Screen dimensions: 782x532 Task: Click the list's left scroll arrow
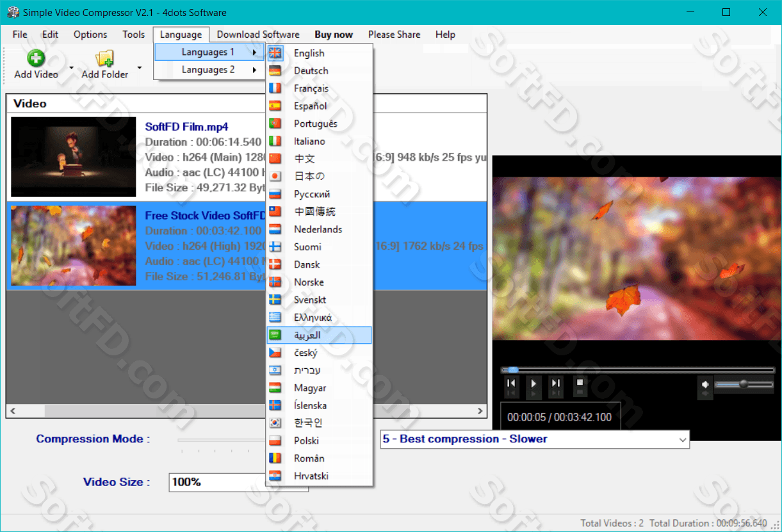[13, 411]
